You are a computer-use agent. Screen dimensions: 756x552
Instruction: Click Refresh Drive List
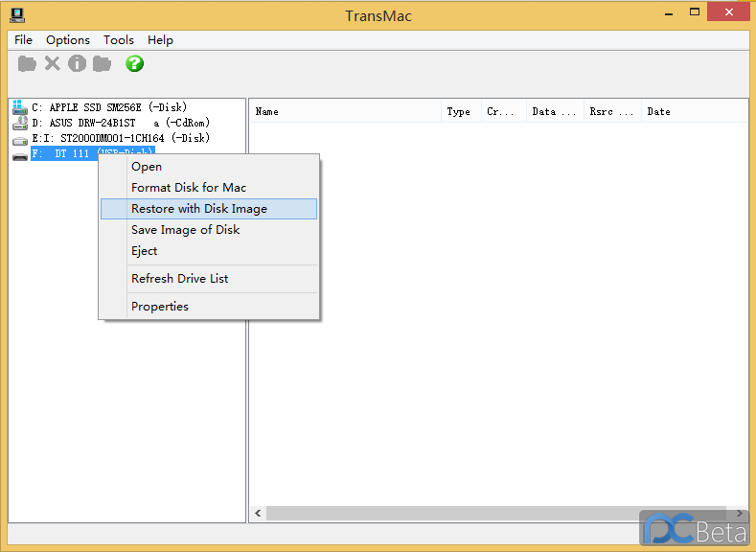coord(180,279)
